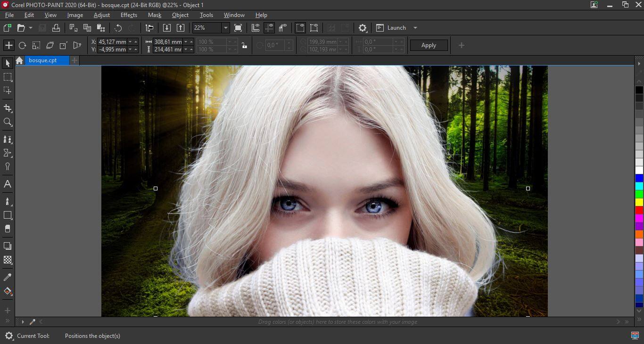Pick the Text tool

coord(8,184)
